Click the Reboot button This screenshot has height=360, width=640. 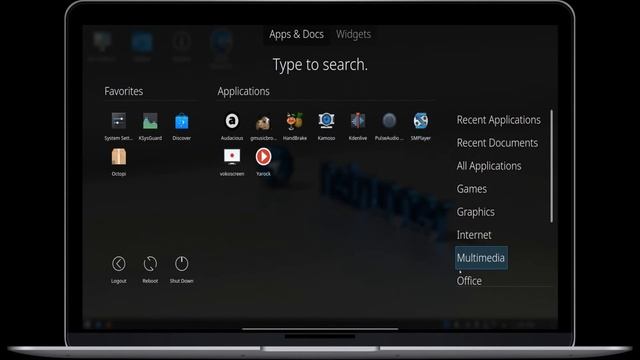coord(150,269)
